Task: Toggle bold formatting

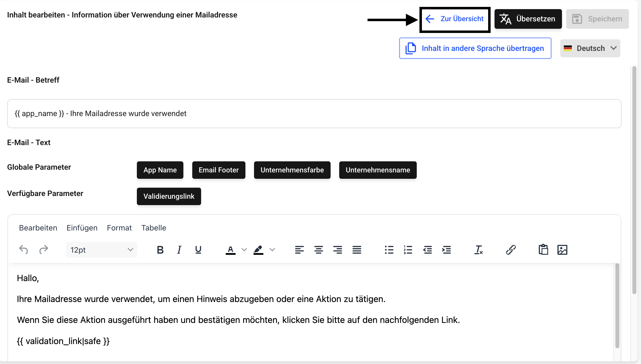Action: [160, 250]
